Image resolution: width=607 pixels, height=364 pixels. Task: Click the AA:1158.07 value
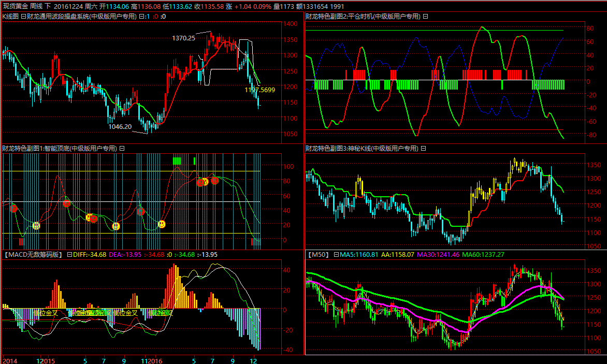[398, 255]
